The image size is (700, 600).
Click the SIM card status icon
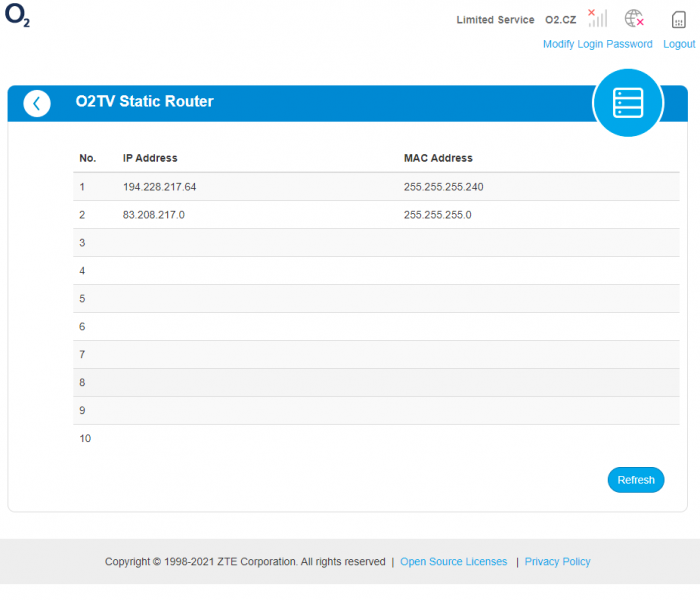coord(679,20)
